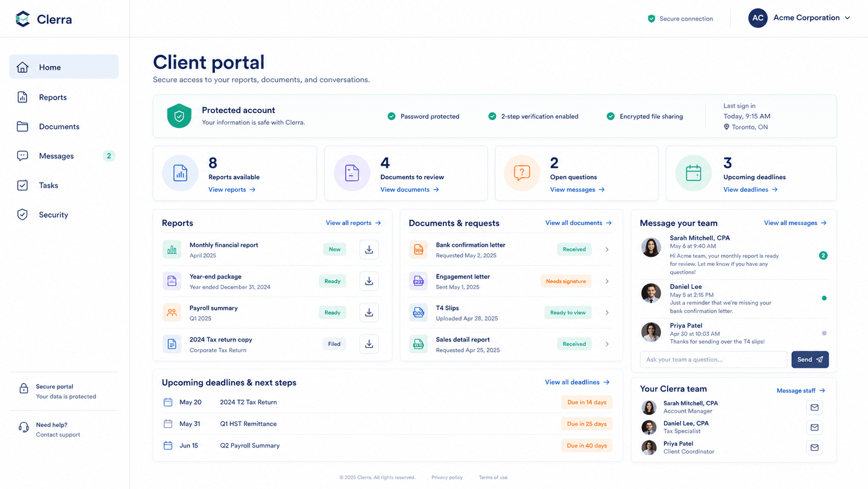Click the Secure portal lock icon

click(23, 389)
